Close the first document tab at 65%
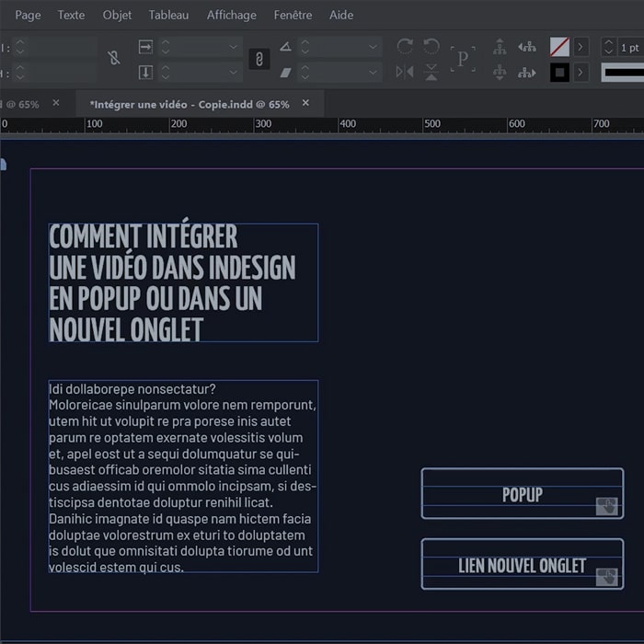 [x=56, y=103]
